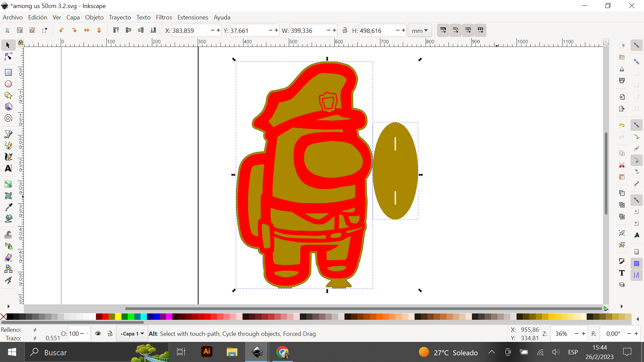Select the Bezier pen tool
Viewport: 644px width, 362px height.
coord(8,134)
